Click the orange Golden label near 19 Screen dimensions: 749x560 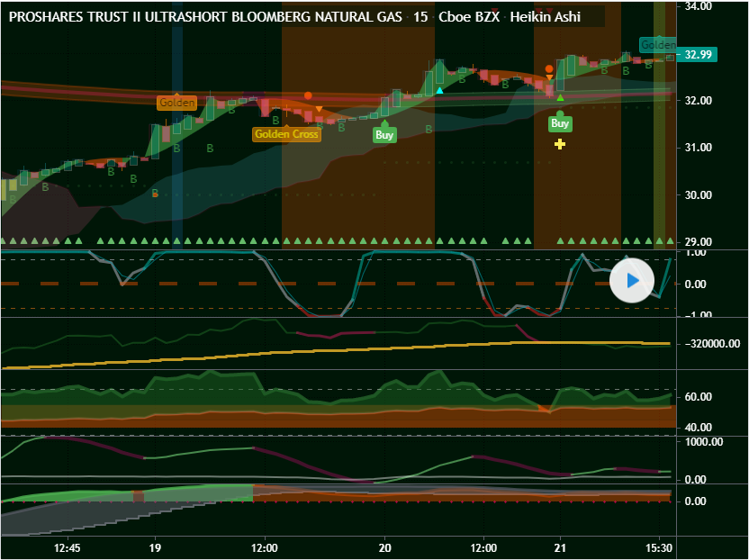point(176,103)
